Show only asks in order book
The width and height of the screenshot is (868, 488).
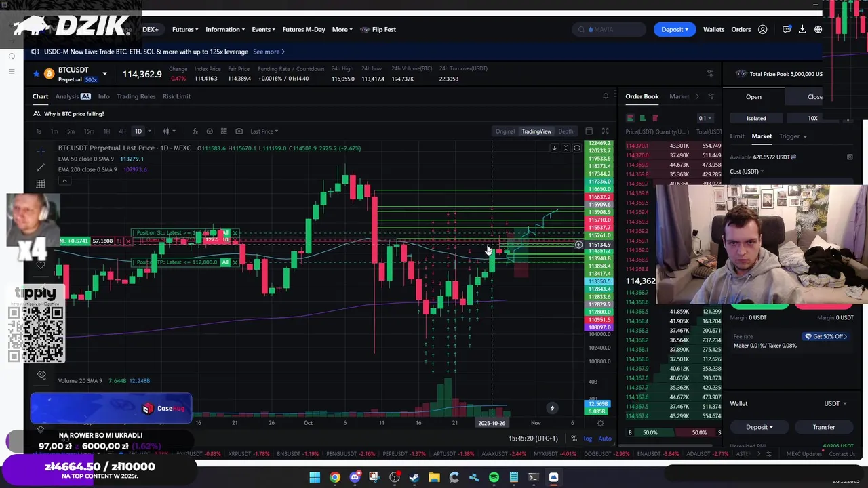click(x=654, y=118)
